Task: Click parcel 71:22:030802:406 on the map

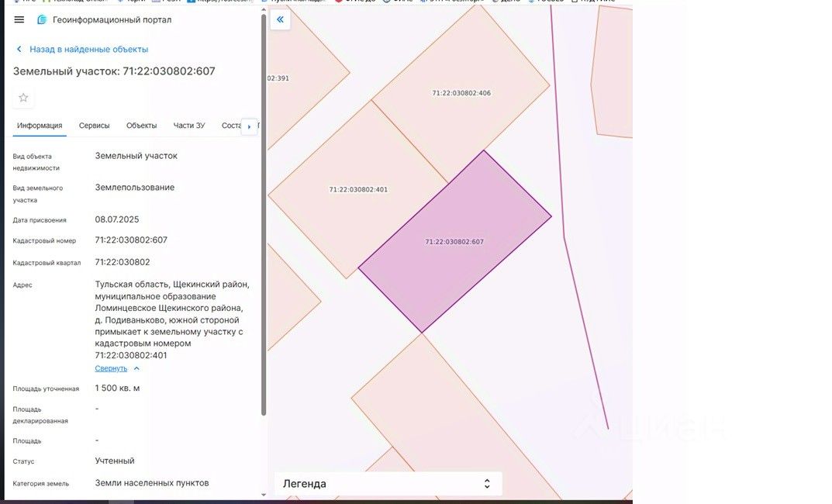Action: [461, 93]
